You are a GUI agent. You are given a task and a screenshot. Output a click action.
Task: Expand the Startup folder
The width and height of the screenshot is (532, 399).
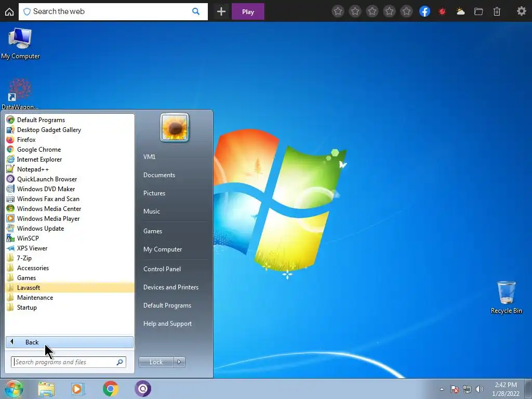pos(70,307)
